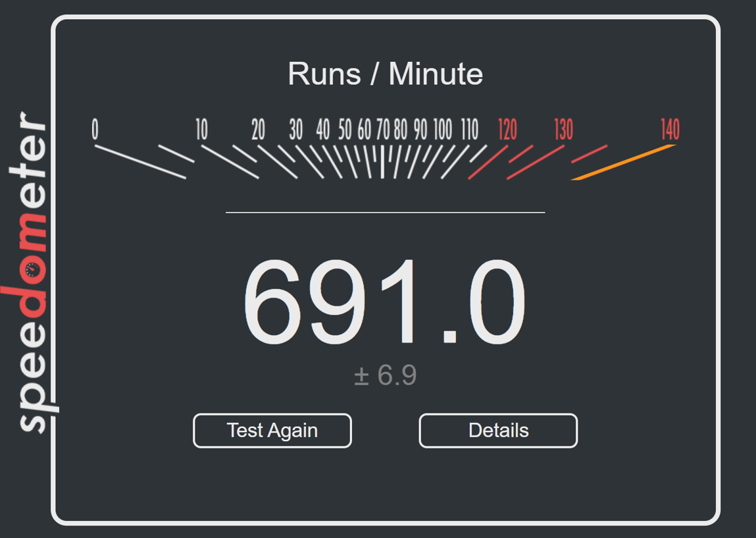Click the 0 gauge label
Viewport: 756px width, 538px height.
(95, 129)
